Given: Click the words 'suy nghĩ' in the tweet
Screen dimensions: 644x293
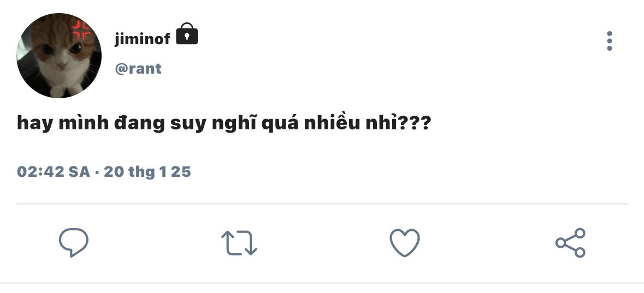Looking at the screenshot, I should tap(214, 123).
